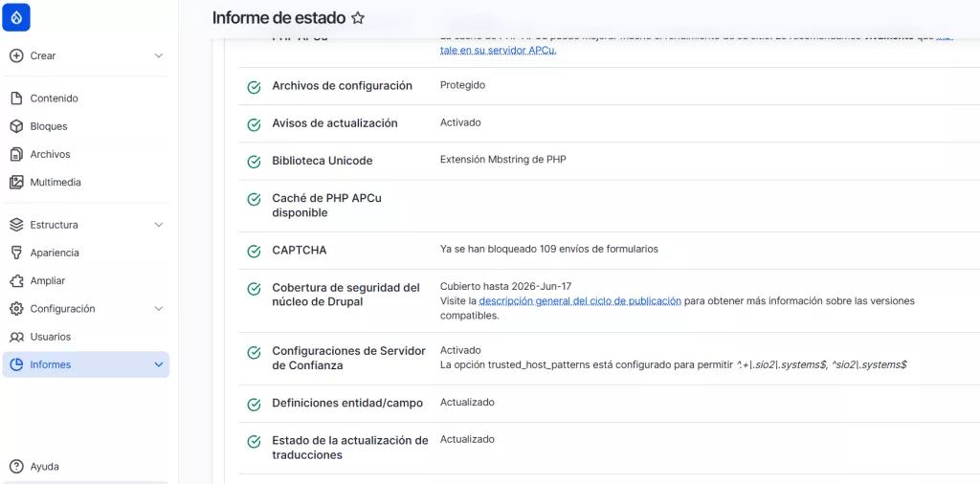This screenshot has width=980, height=484.
Task: Click the Multimedia image icon
Action: (x=16, y=182)
